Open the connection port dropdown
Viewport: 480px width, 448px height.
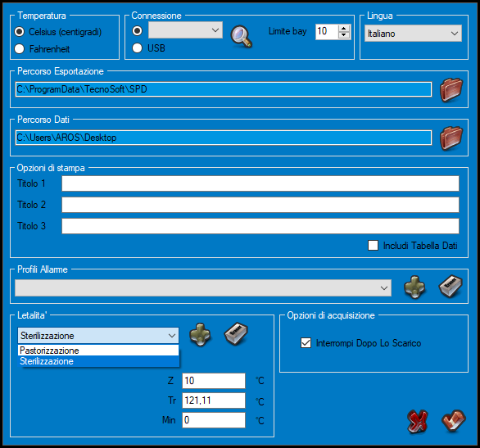pyautogui.click(x=185, y=30)
